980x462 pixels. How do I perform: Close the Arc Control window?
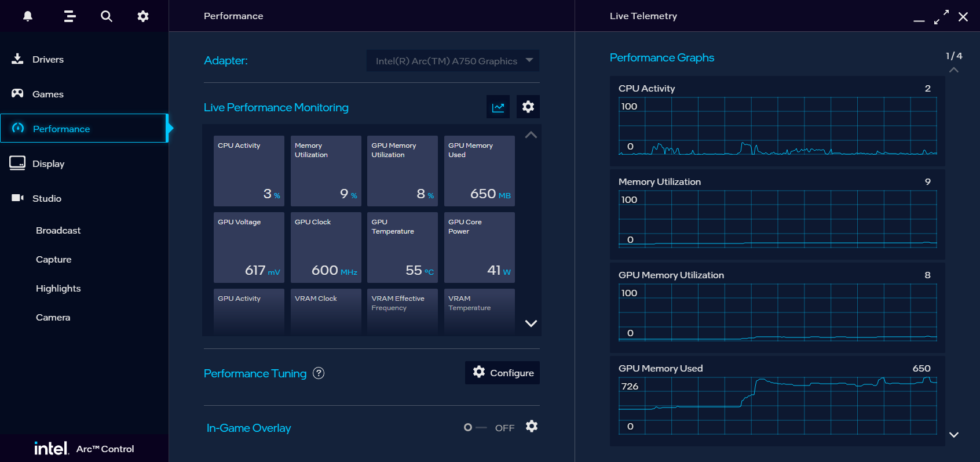pos(963,17)
